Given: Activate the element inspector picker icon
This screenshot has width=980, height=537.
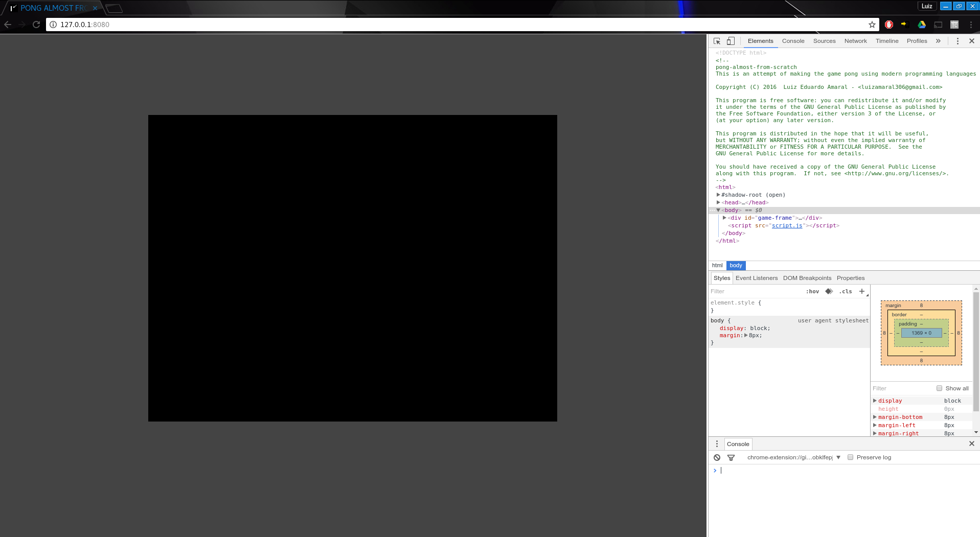Looking at the screenshot, I should point(717,41).
